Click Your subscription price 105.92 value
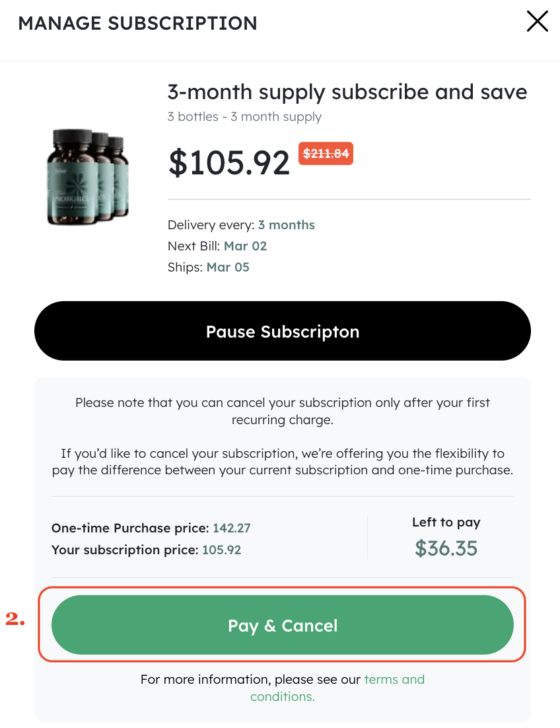560x728 pixels. tap(221, 550)
